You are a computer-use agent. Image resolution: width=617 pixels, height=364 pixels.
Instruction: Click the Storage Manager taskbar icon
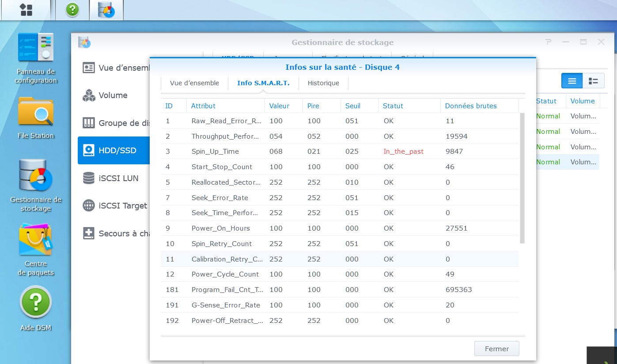tap(106, 10)
